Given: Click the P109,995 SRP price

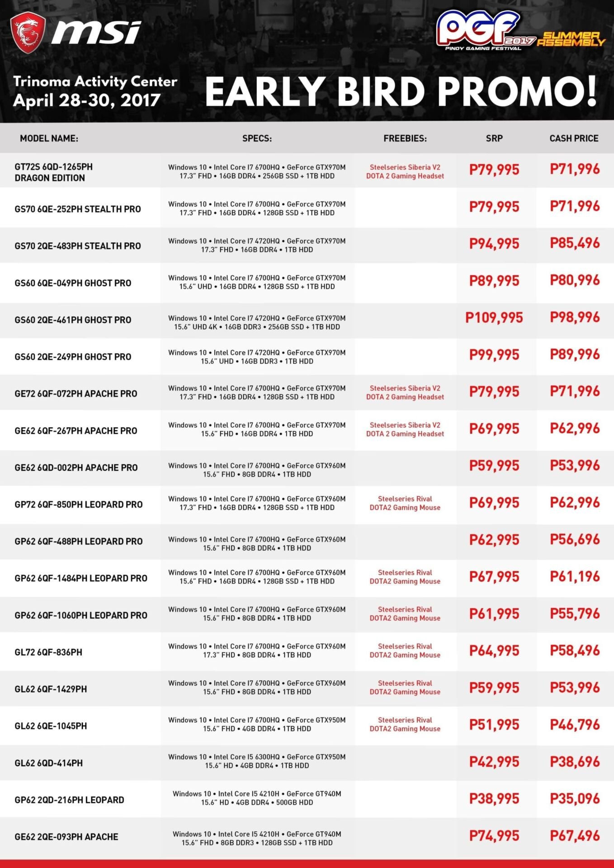Looking at the screenshot, I should click(x=494, y=318).
